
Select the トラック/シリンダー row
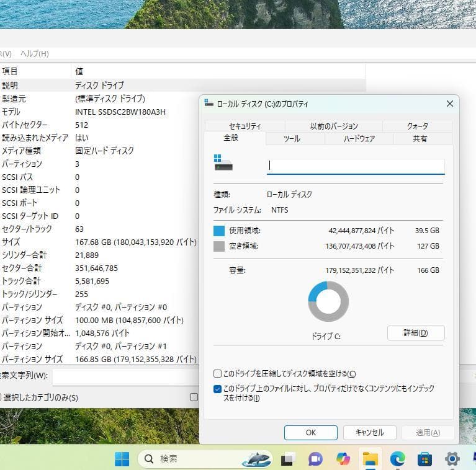coord(99,294)
